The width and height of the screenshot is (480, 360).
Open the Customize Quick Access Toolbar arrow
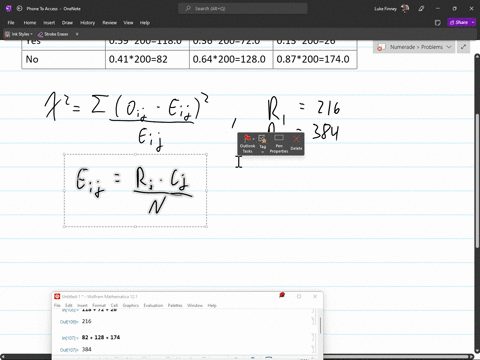(x=77, y=34)
